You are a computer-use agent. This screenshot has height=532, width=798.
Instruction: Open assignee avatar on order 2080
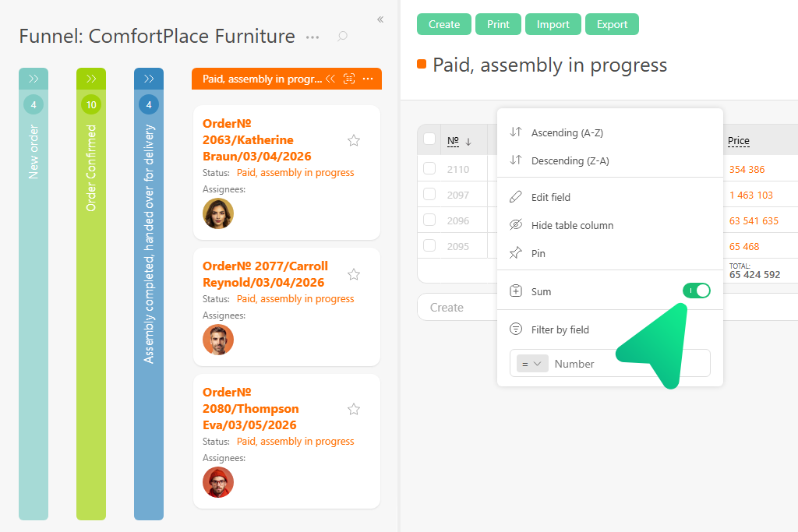click(218, 482)
